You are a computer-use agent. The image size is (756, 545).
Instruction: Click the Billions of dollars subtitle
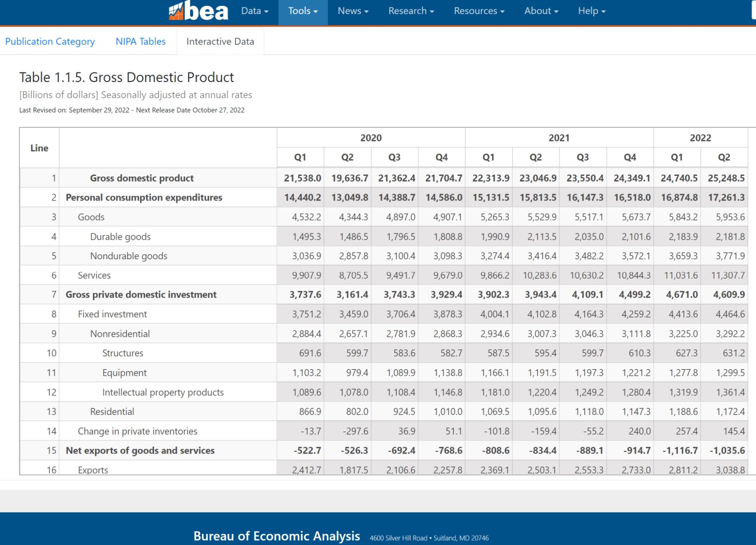coord(136,95)
